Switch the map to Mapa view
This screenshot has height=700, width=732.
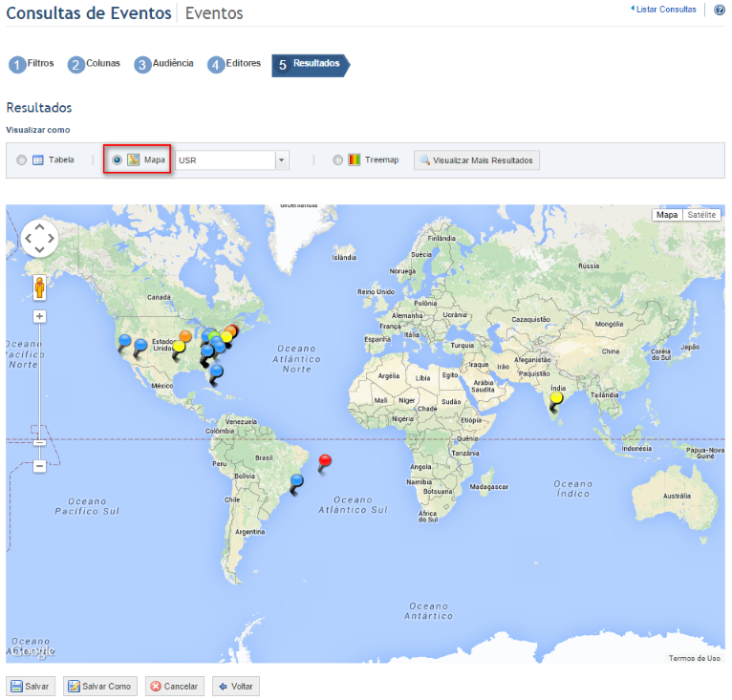[667, 215]
